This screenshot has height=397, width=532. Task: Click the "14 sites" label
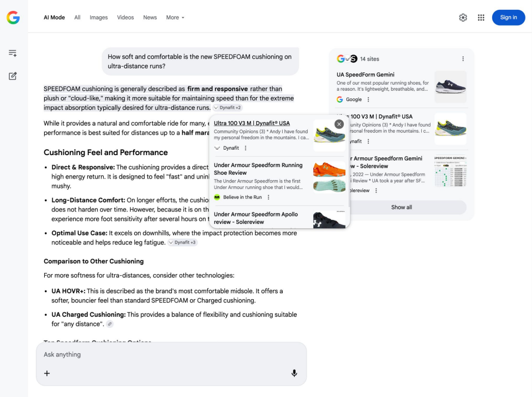coord(369,59)
